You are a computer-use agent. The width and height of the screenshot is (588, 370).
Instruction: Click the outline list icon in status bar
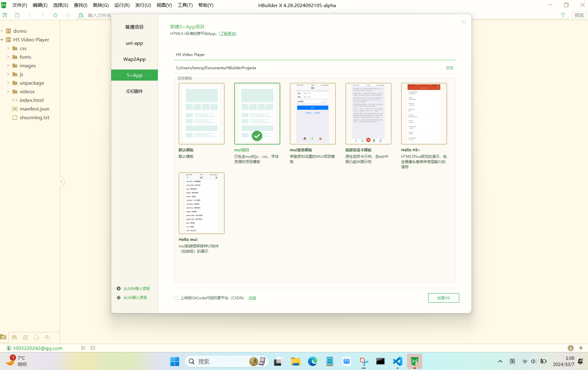(83, 348)
